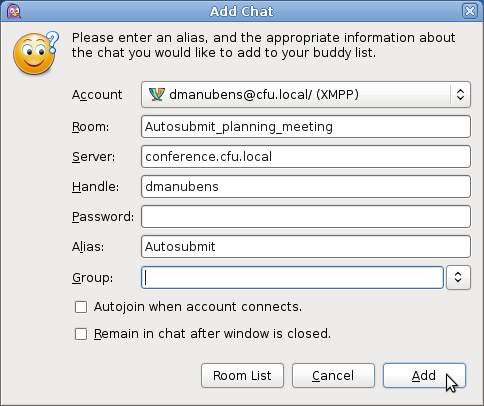Open the Room List
This screenshot has width=484, height=406.
[242, 376]
